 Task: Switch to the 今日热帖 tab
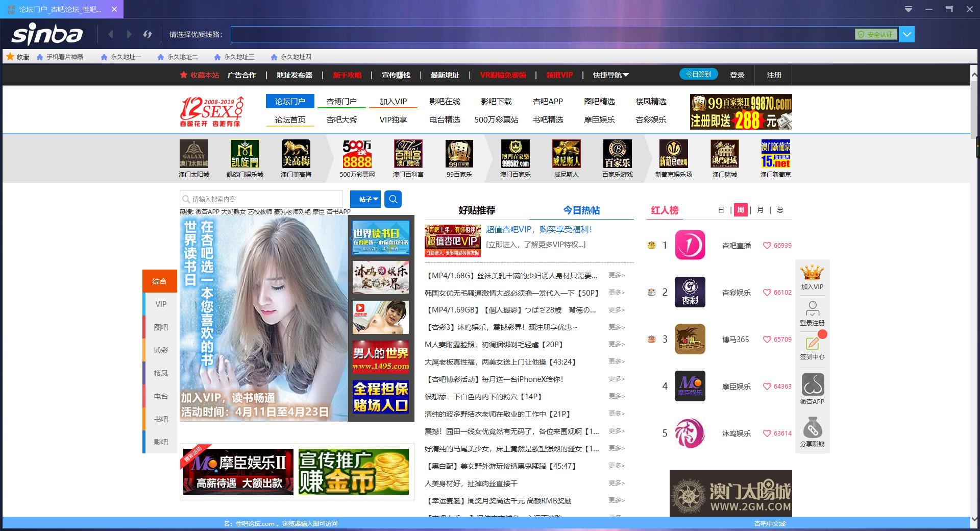[581, 210]
